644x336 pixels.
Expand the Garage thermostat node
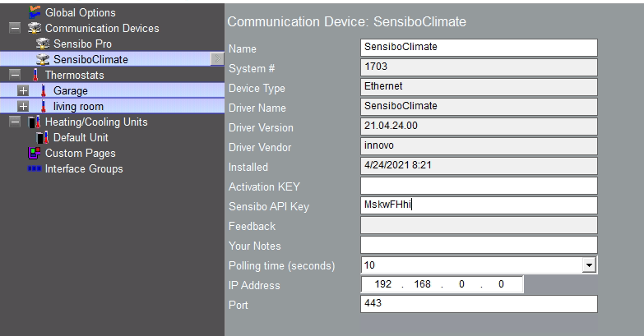[x=23, y=90]
